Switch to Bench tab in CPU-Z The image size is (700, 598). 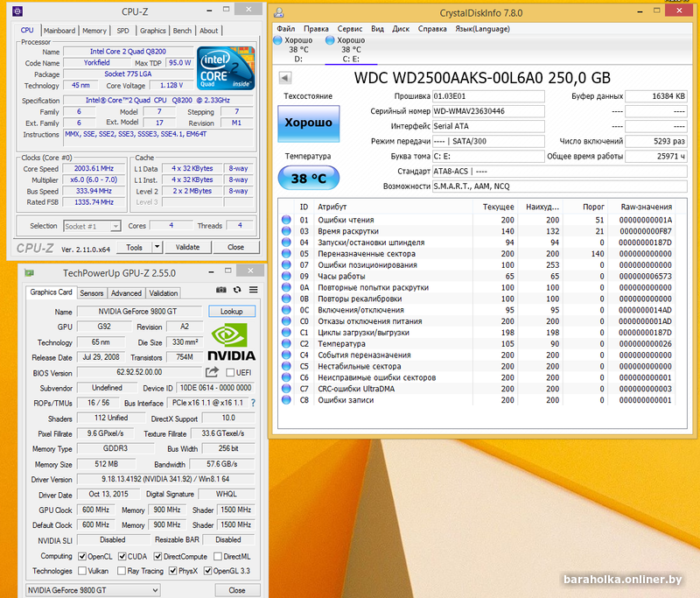(182, 31)
